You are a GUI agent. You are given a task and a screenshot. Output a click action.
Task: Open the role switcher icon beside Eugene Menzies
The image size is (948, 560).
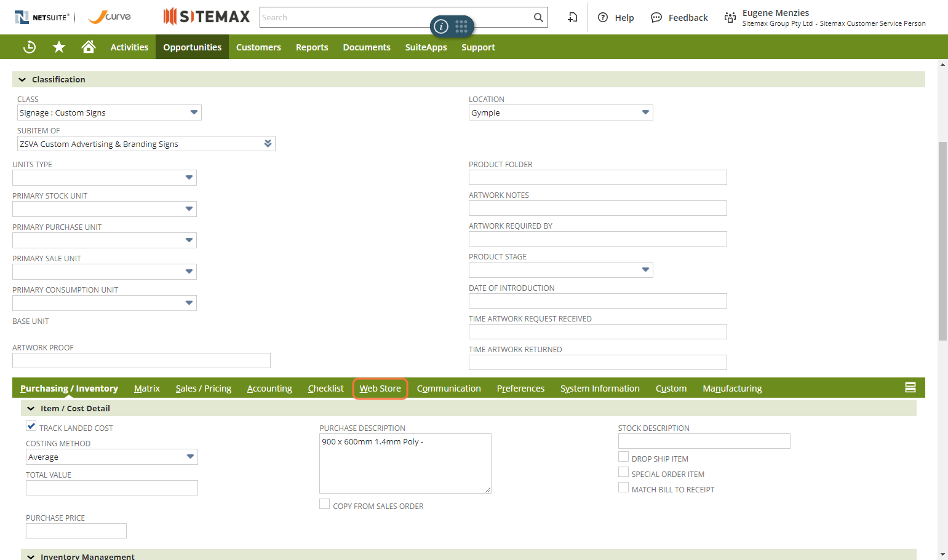(730, 17)
